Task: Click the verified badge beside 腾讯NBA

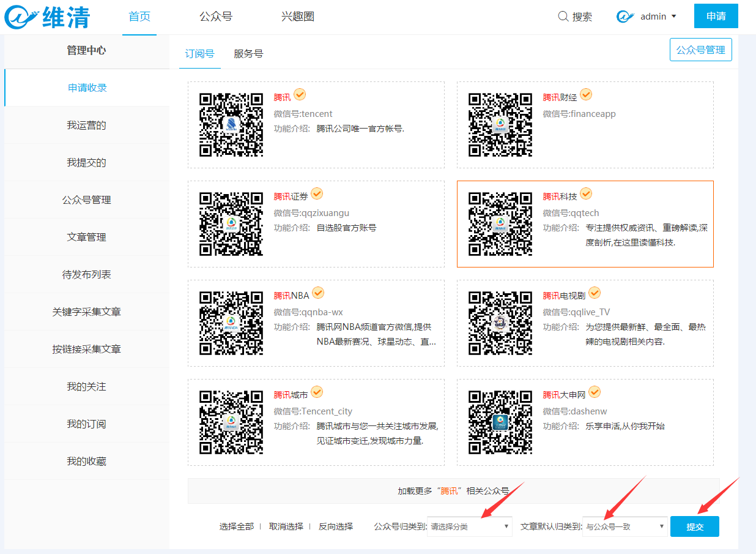Action: click(x=318, y=293)
